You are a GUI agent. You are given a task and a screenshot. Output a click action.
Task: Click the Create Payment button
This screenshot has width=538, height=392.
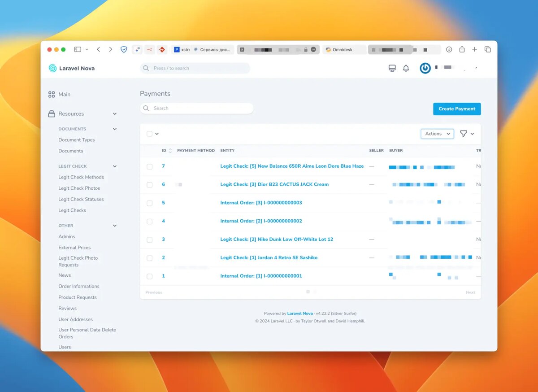tap(457, 109)
